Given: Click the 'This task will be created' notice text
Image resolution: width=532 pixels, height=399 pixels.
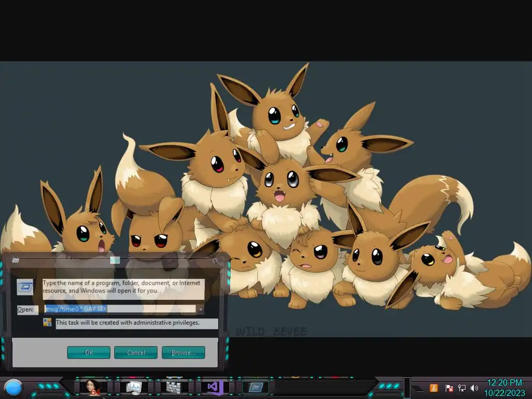Looking at the screenshot, I should click(x=128, y=323).
